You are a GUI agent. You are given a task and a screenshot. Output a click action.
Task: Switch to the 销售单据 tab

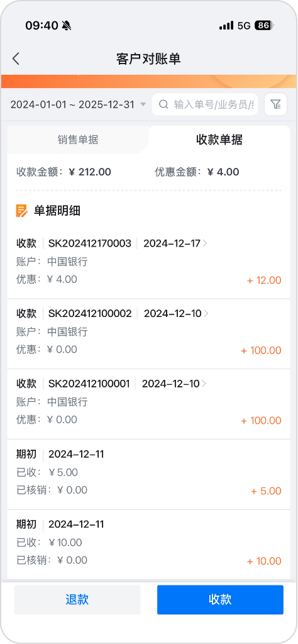[x=78, y=140]
